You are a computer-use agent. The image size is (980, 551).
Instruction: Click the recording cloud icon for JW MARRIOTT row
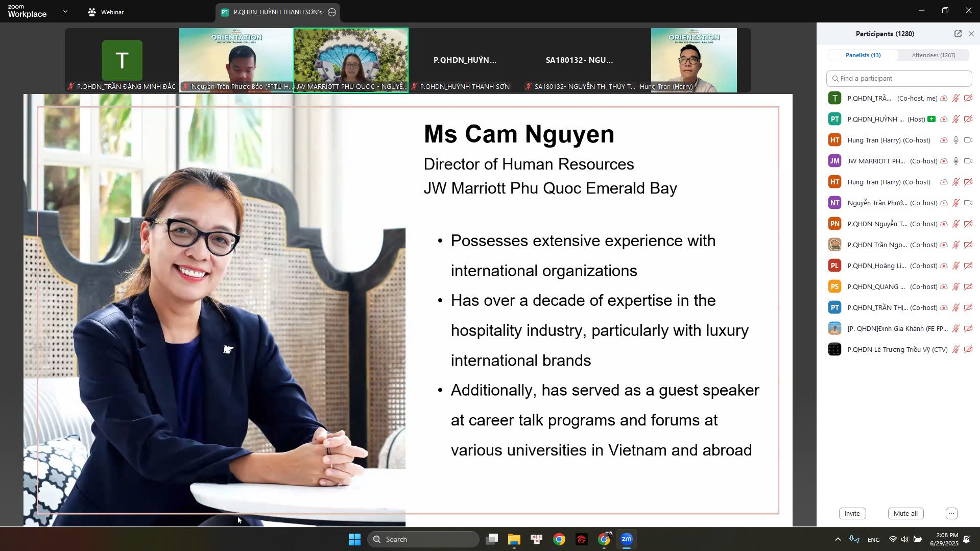944,161
